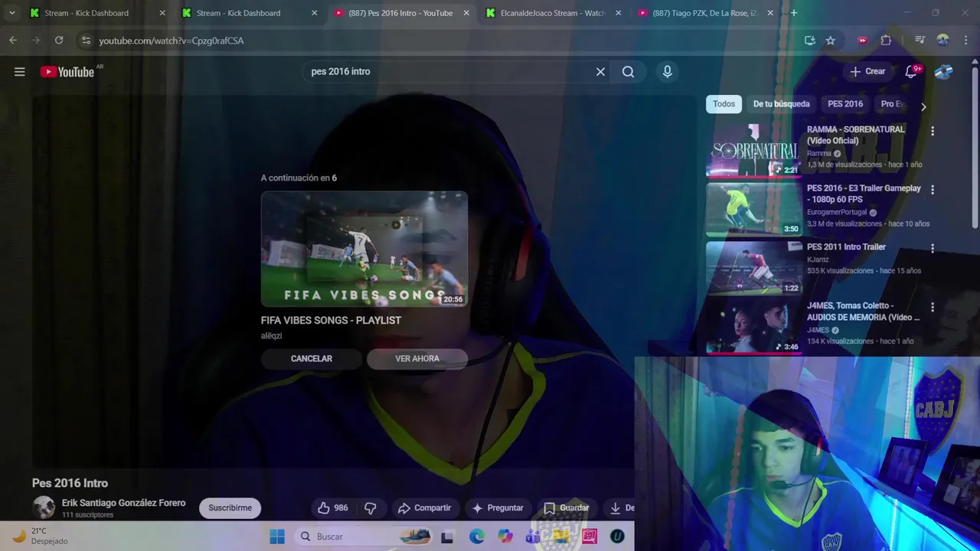Open PES 2011 Intro Trailer thumbnail
Viewport: 980px width, 551px height.
point(753,268)
